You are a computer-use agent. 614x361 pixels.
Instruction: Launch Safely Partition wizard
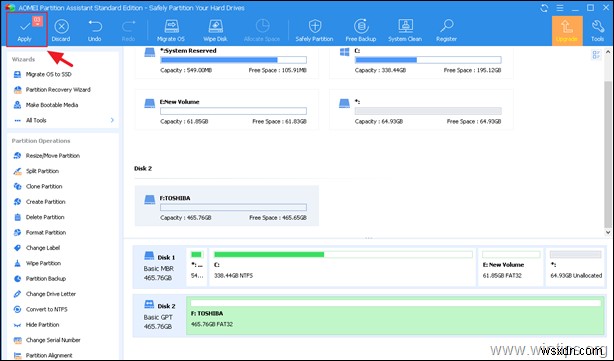click(x=314, y=31)
